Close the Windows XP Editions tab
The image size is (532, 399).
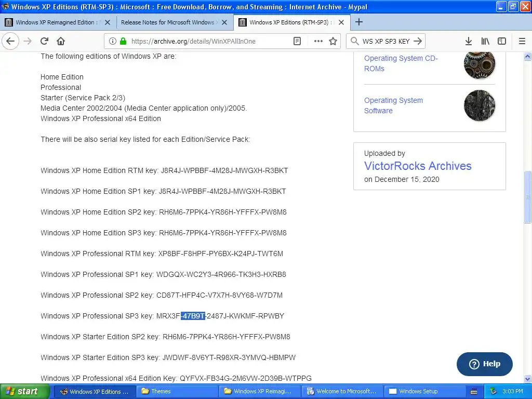click(341, 22)
